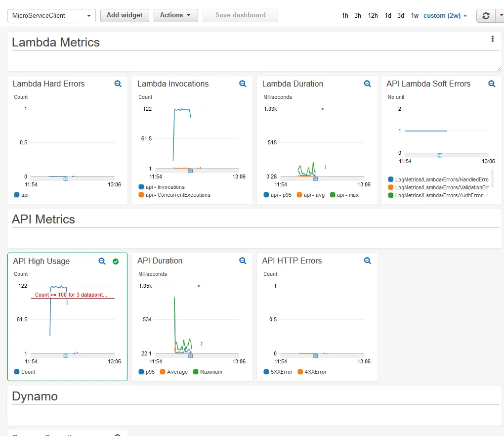The width and height of the screenshot is (504, 436).
Task: Click magnifier icon on API High Usage
Action: click(x=102, y=261)
